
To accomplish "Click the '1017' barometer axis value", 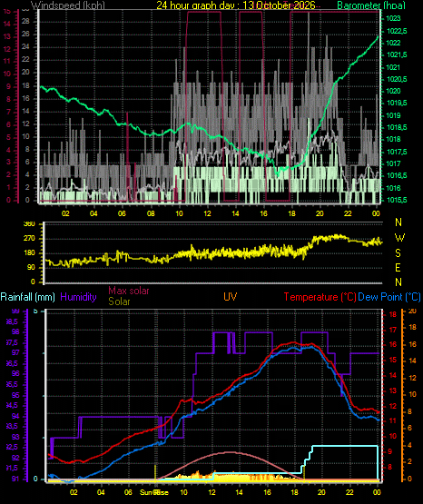I will (393, 163).
